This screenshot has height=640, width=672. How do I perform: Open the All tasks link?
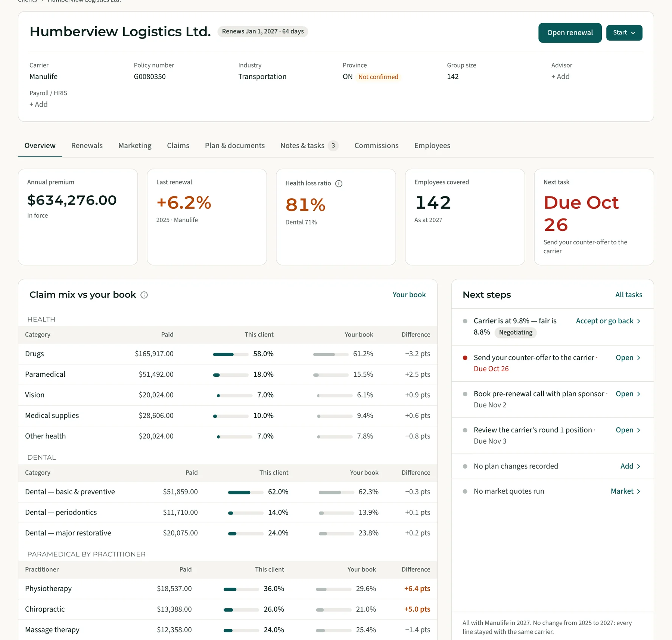tap(629, 295)
